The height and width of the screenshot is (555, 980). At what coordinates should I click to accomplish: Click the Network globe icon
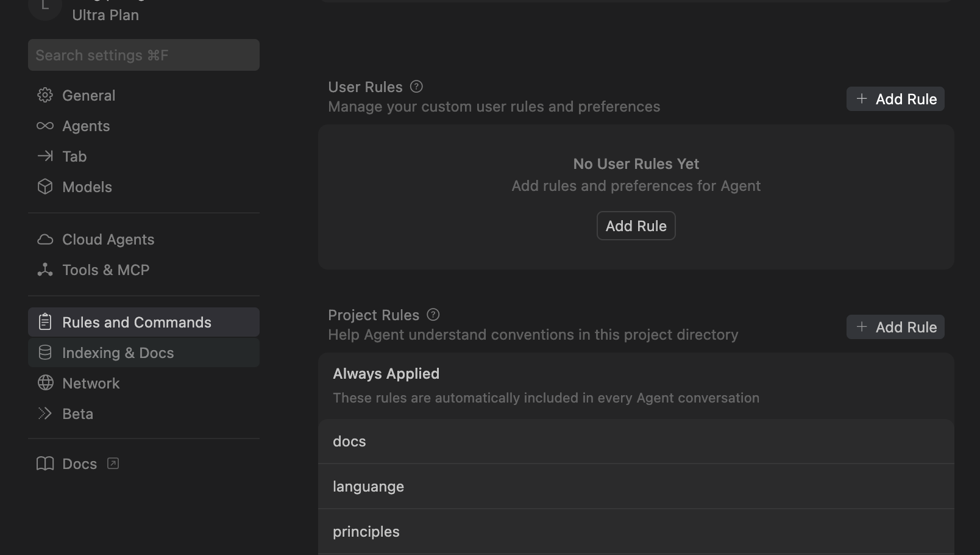[45, 383]
